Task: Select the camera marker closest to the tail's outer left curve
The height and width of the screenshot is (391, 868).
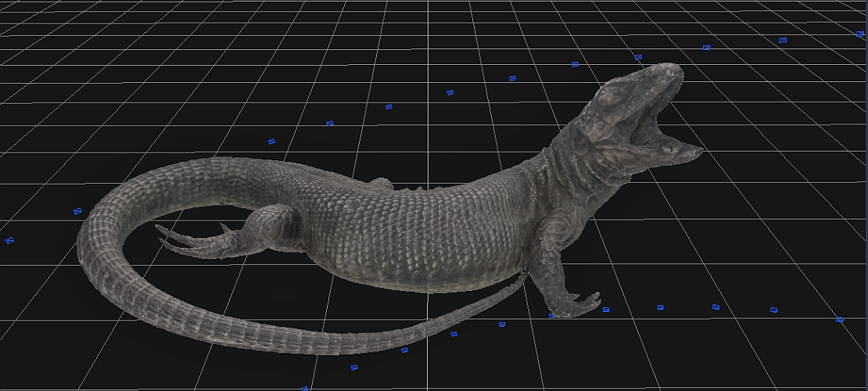Action: coord(77,211)
